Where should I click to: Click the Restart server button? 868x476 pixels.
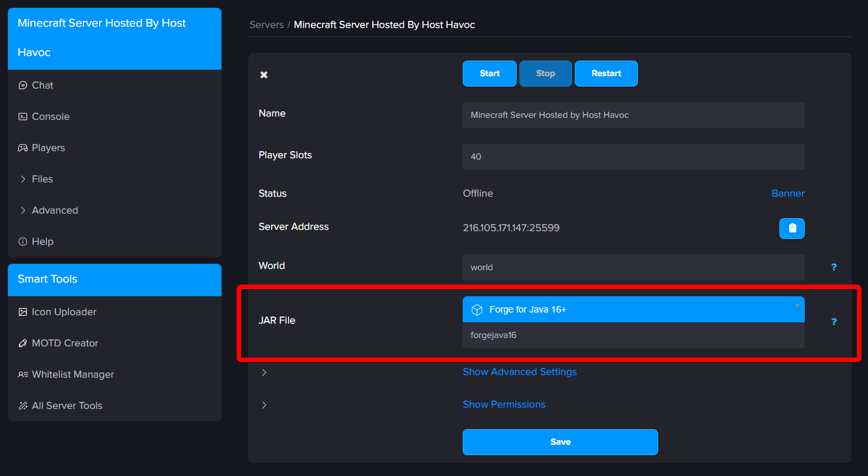click(606, 74)
